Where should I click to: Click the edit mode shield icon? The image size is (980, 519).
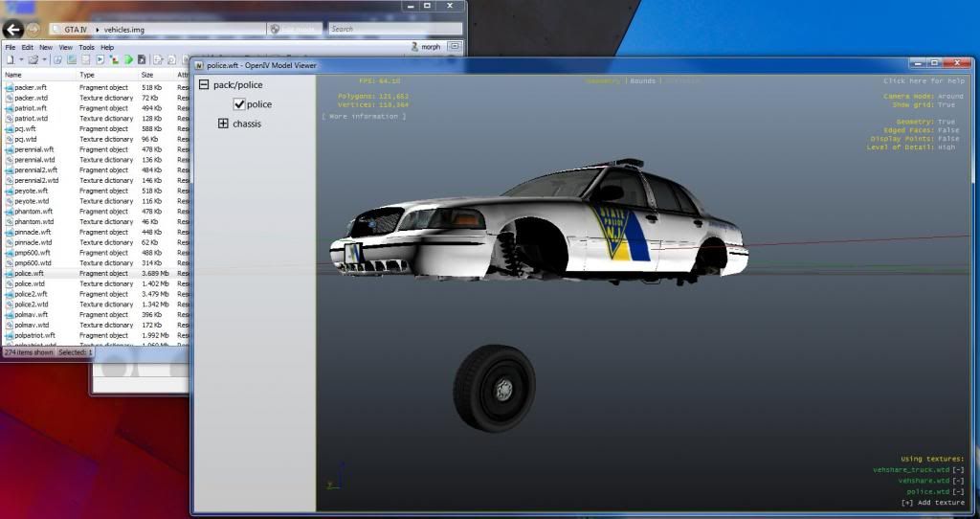275,30
